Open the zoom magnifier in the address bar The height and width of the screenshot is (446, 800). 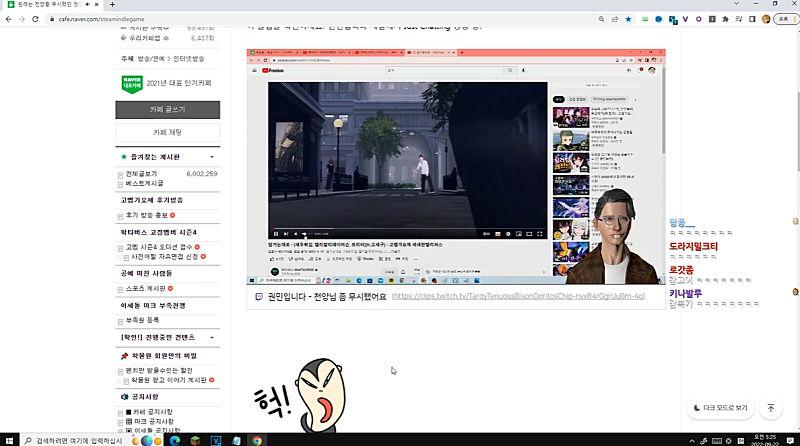[602, 19]
